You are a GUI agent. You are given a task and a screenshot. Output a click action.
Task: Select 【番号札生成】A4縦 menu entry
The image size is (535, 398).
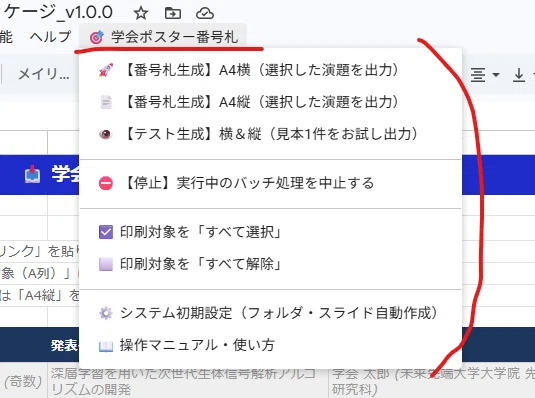[x=270, y=102]
